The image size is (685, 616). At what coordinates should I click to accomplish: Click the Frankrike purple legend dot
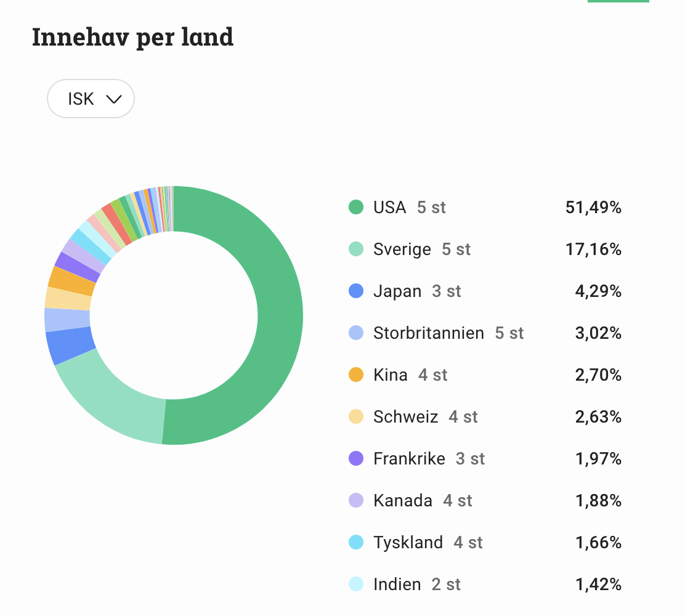click(x=356, y=459)
